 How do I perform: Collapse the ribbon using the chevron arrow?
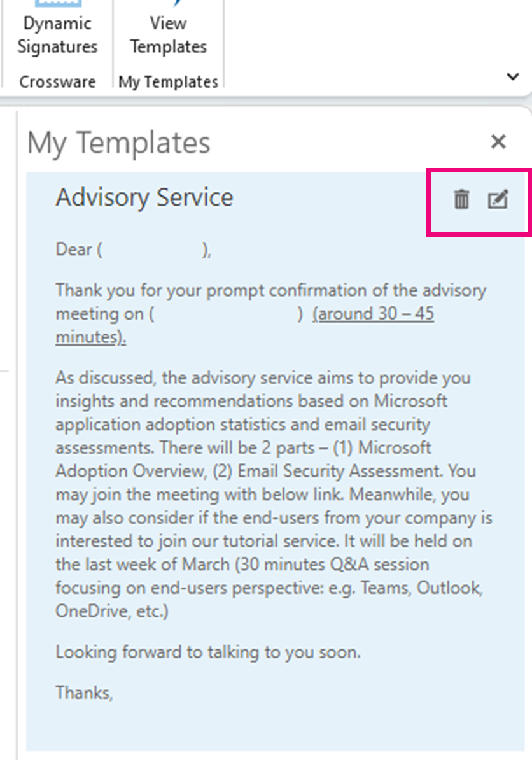pyautogui.click(x=513, y=76)
